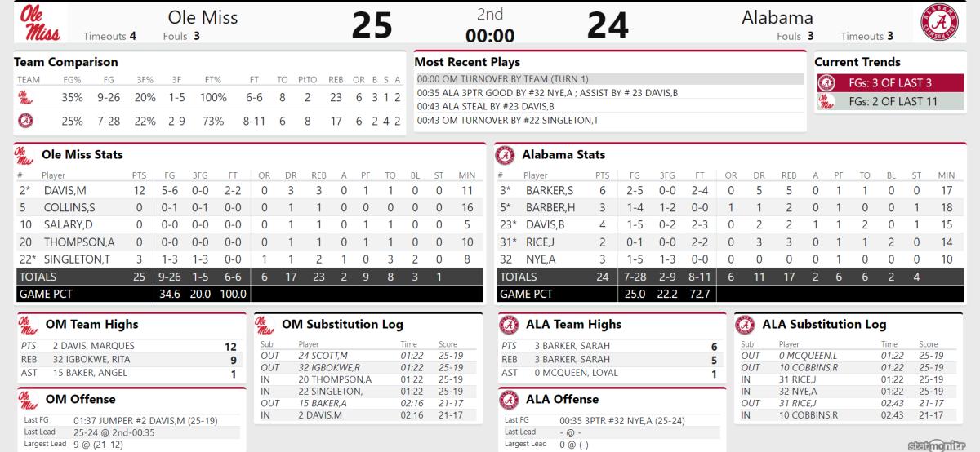The height and width of the screenshot is (452, 980).
Task: Click the Alabama Stats panel logo
Action: [x=506, y=155]
